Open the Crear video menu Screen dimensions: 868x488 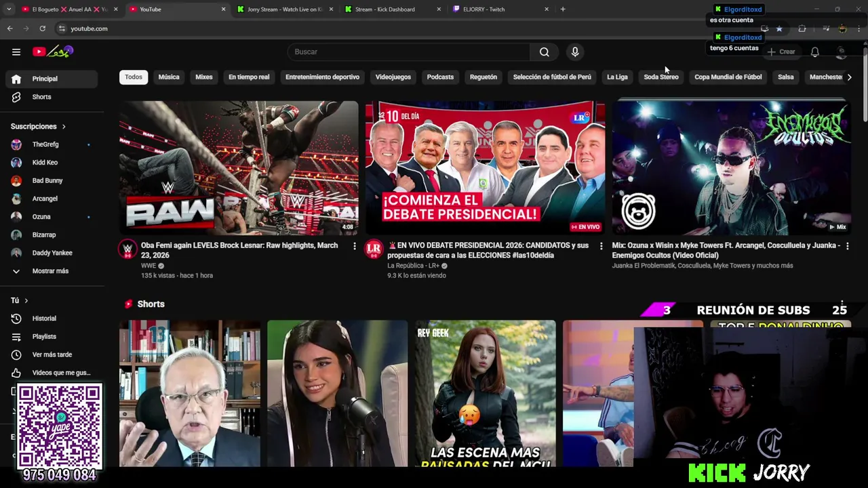point(781,52)
